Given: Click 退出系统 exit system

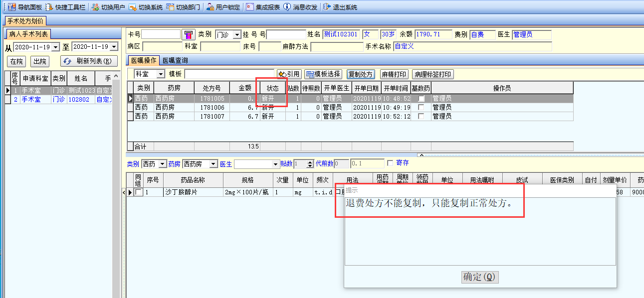Looking at the screenshot, I should (340, 7).
